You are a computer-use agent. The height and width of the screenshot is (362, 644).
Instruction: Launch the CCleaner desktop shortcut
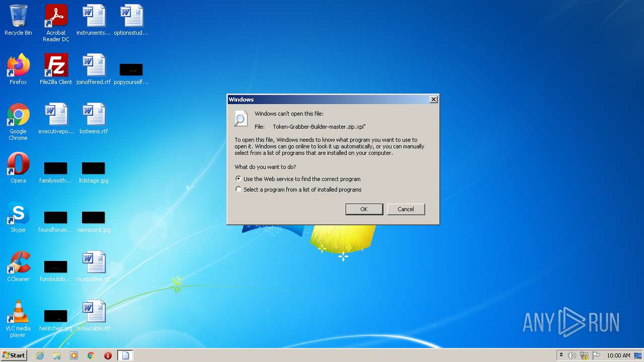click(18, 266)
